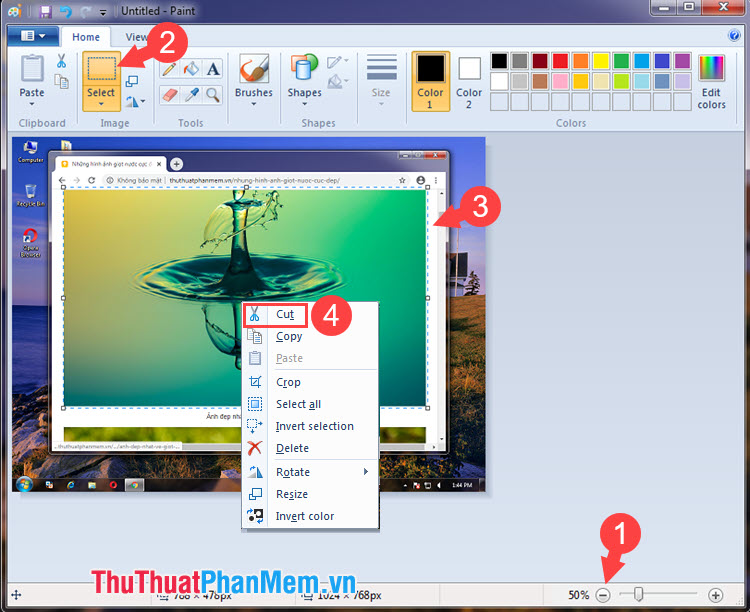750x612 pixels.
Task: Click the Copy icon in Clipboard group
Action: tap(61, 81)
